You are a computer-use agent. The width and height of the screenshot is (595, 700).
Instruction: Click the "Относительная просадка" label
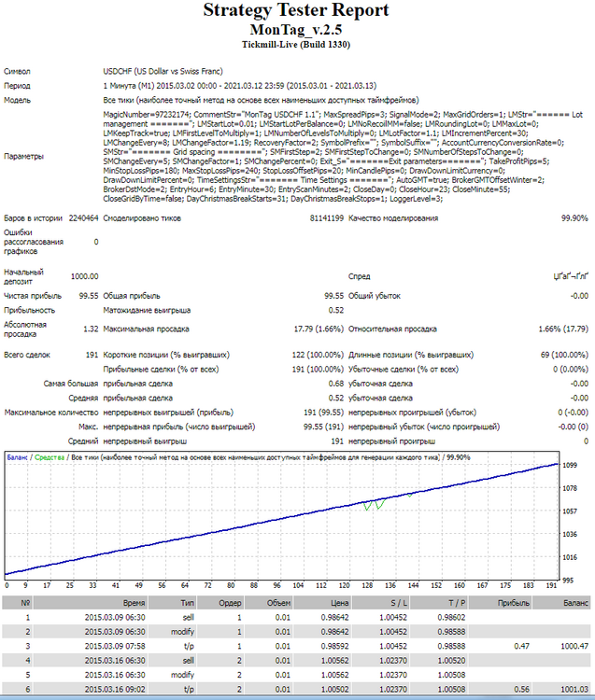click(x=392, y=329)
